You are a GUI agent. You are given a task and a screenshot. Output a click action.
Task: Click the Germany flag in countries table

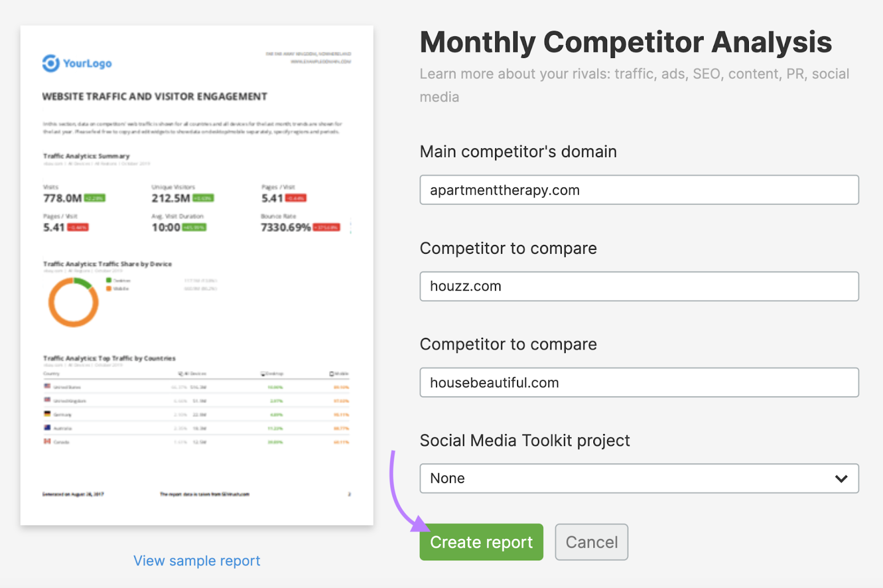tap(47, 414)
